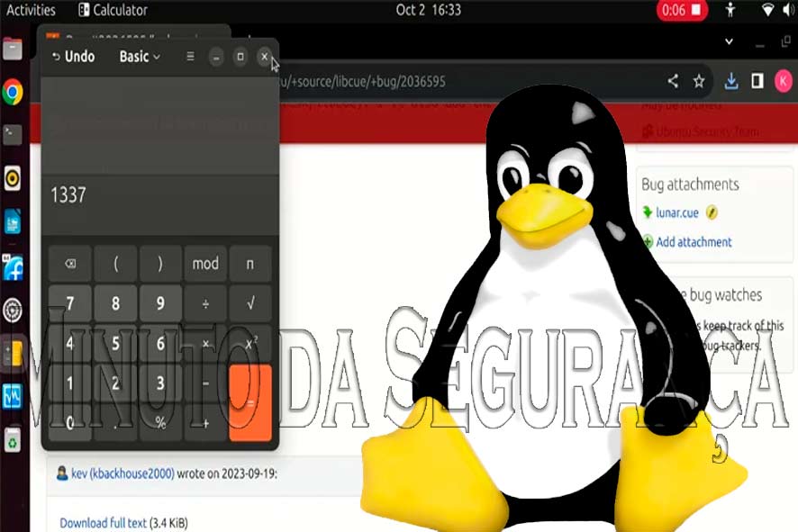Click in the calculator display showing 1337
Screen dimensions: 798x532
click(x=159, y=205)
